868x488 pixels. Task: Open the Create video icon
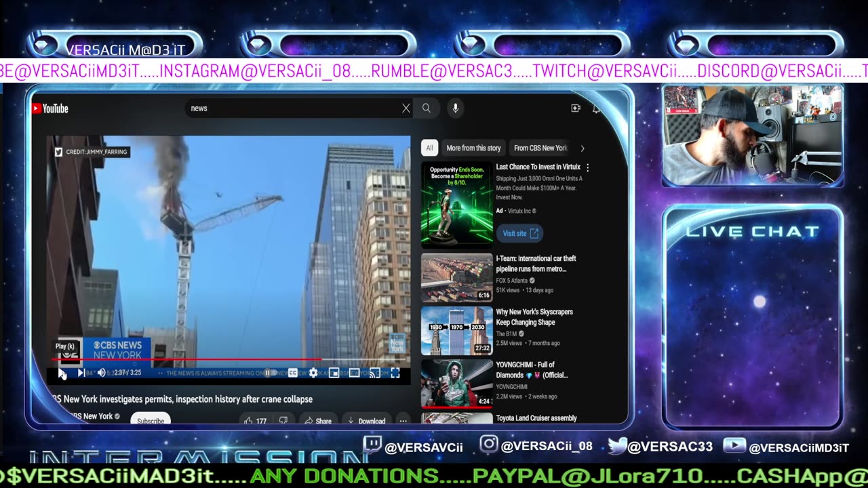(x=576, y=108)
